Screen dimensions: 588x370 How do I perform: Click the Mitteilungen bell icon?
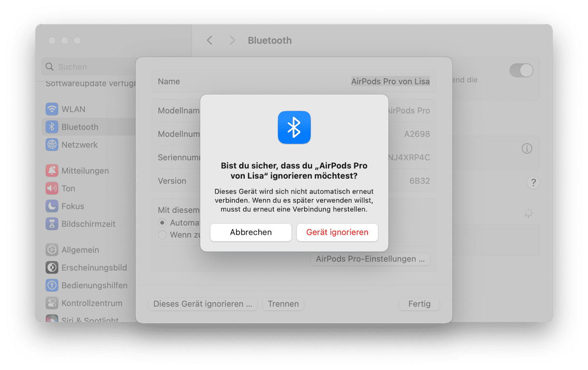[52, 170]
